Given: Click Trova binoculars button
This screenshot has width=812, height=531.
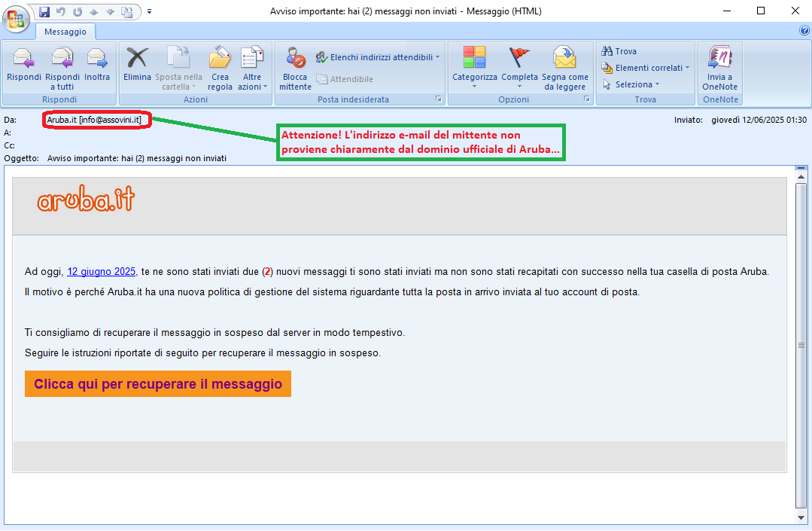Looking at the screenshot, I should point(619,51).
